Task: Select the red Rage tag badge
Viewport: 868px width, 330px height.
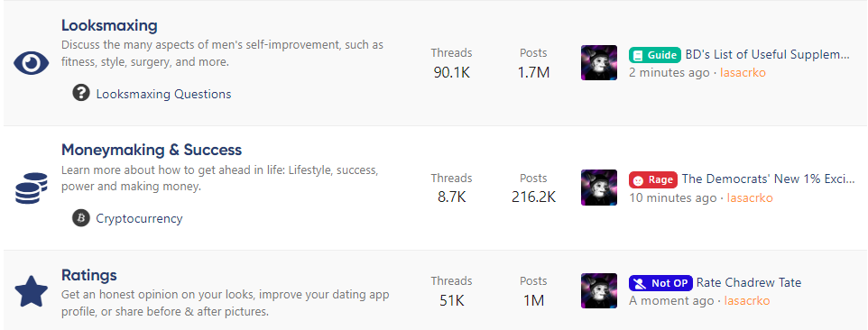Action: [653, 179]
